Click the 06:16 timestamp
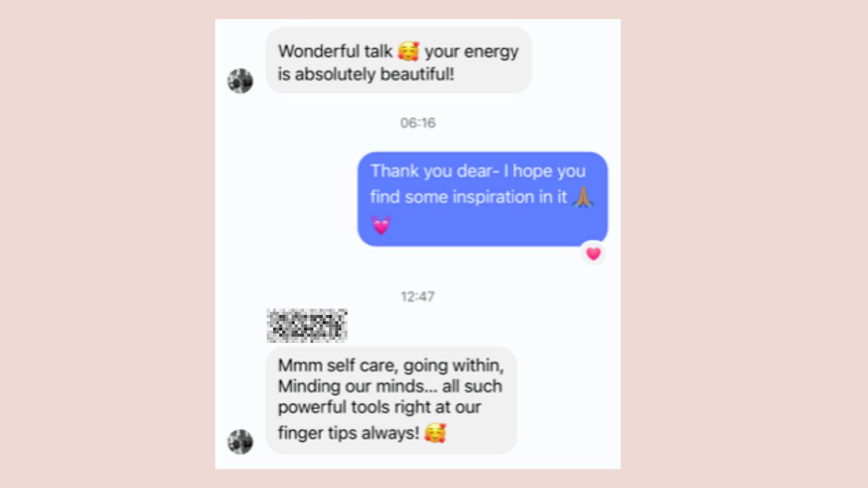This screenshot has width=868, height=488. [418, 123]
